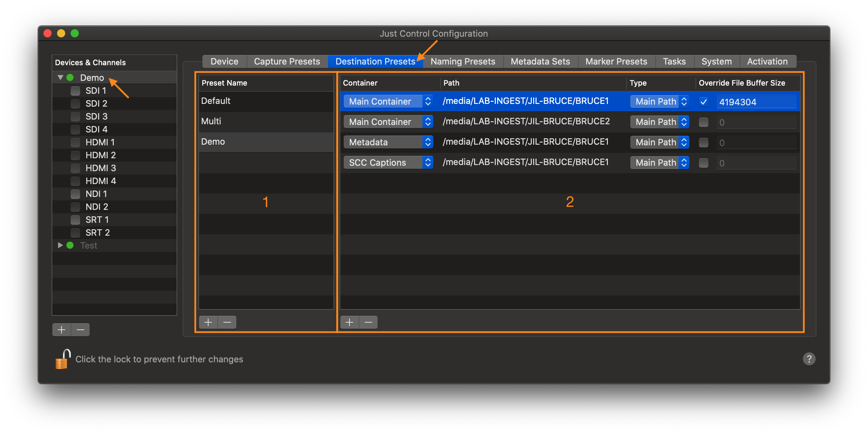Add a new destination preset
The height and width of the screenshot is (434, 868).
coord(208,322)
